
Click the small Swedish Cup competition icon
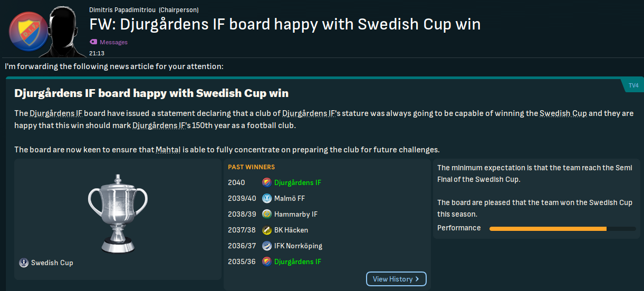24,263
